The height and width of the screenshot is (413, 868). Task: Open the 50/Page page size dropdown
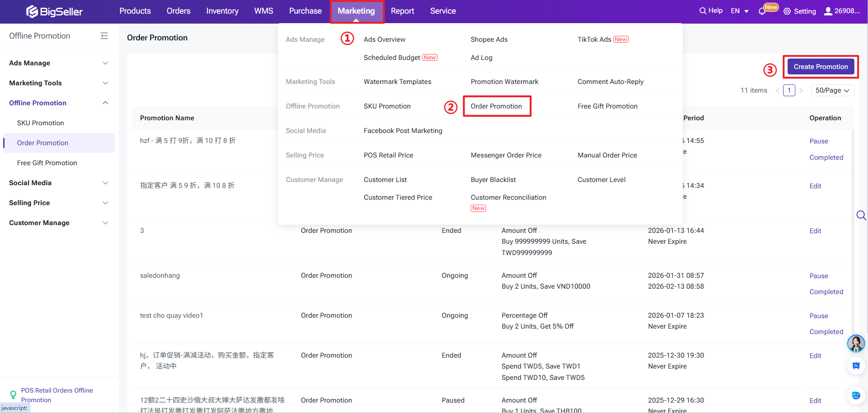pyautogui.click(x=832, y=90)
